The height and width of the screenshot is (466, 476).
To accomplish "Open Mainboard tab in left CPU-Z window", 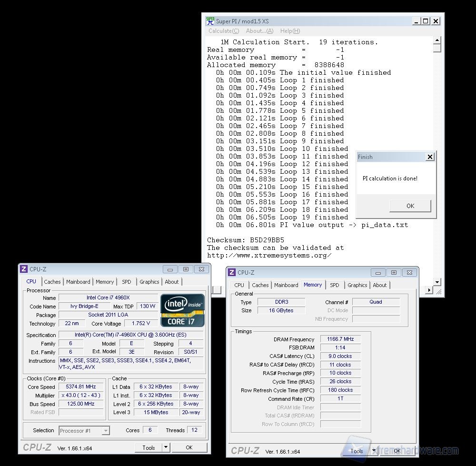I will pos(78,282).
